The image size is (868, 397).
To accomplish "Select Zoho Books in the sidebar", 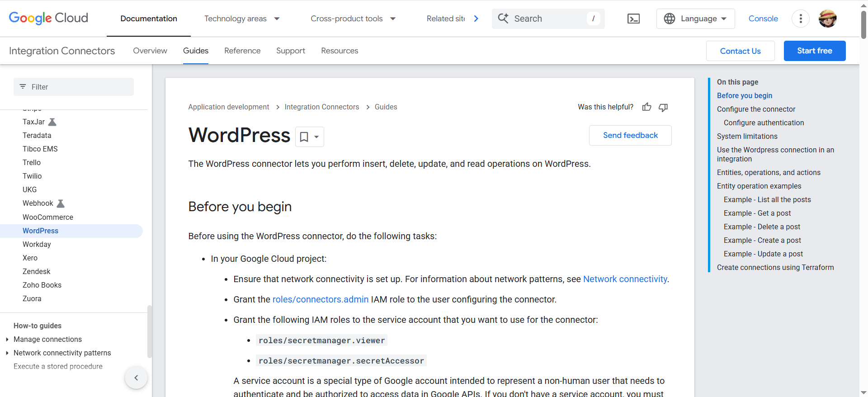I will (x=42, y=285).
